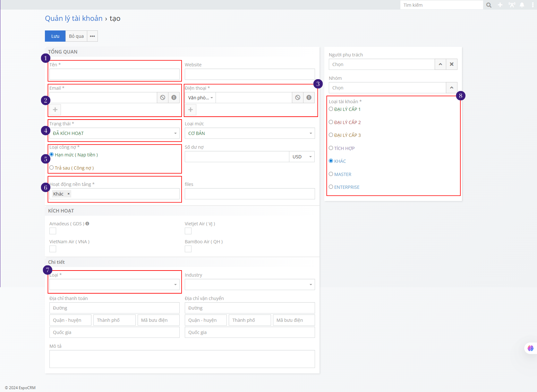Tick the Vietjet Air (VJ) checkbox
The height and width of the screenshot is (392, 537).
click(188, 231)
